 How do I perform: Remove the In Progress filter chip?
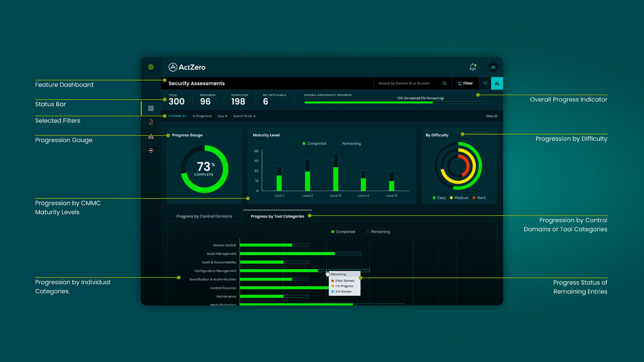click(x=210, y=116)
